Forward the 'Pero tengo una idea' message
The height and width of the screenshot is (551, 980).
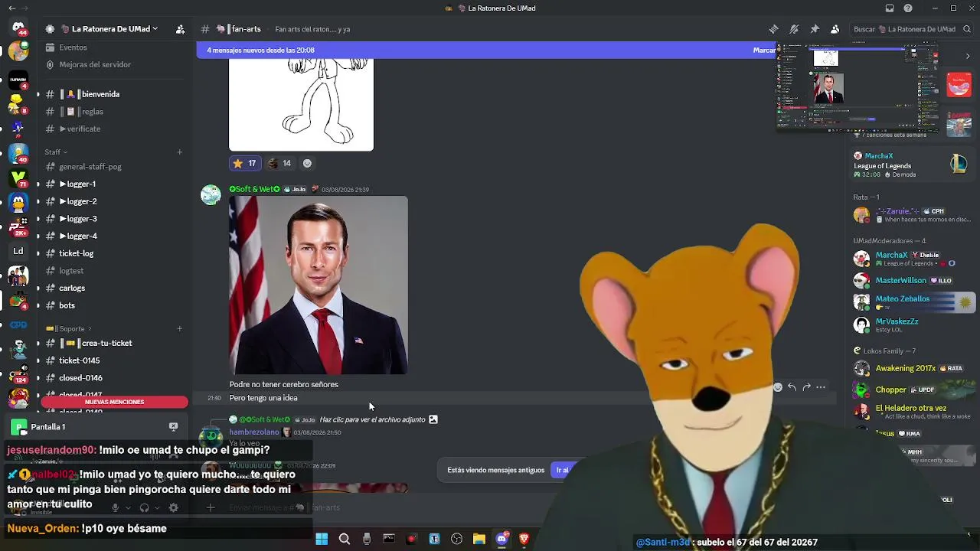806,387
